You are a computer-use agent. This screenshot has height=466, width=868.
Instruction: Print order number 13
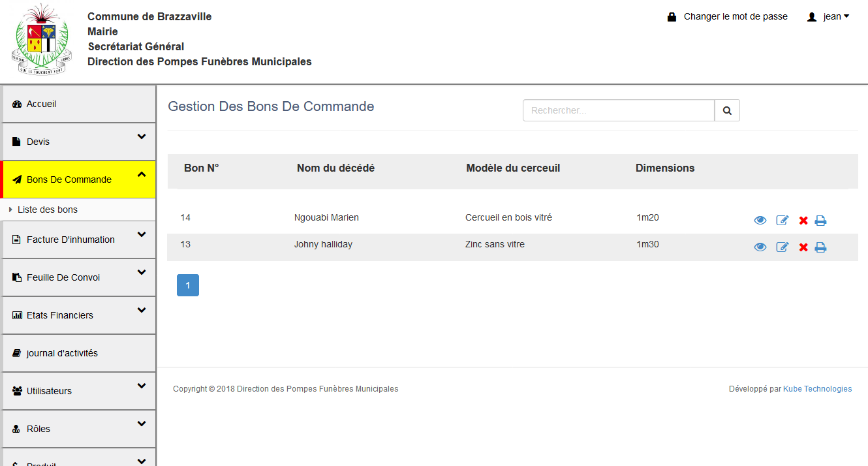point(820,247)
